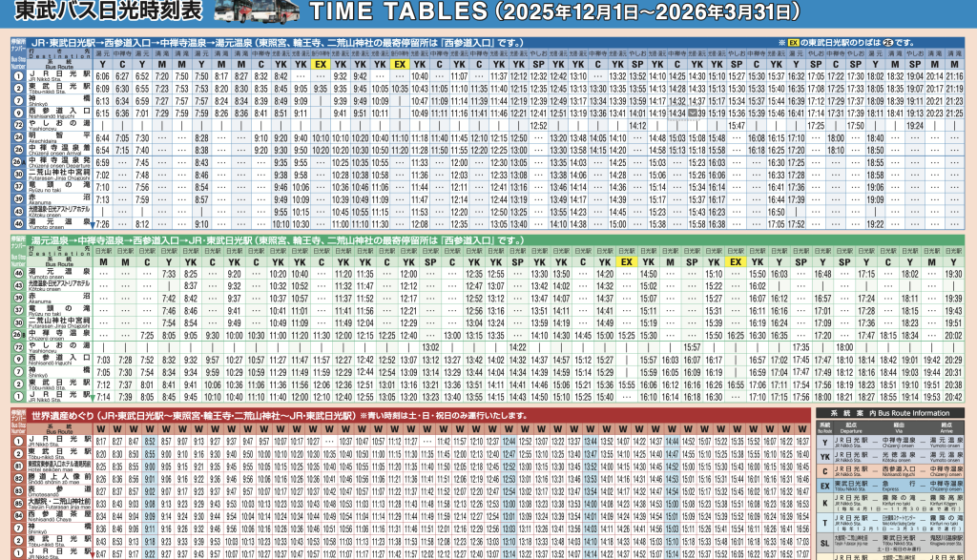This screenshot has width=977, height=560.
Task: Click the 6:44 time in Akechidaira row
Action: coord(103,137)
